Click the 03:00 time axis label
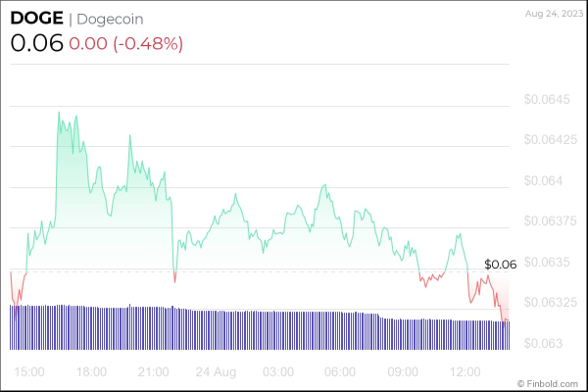 coord(278,372)
